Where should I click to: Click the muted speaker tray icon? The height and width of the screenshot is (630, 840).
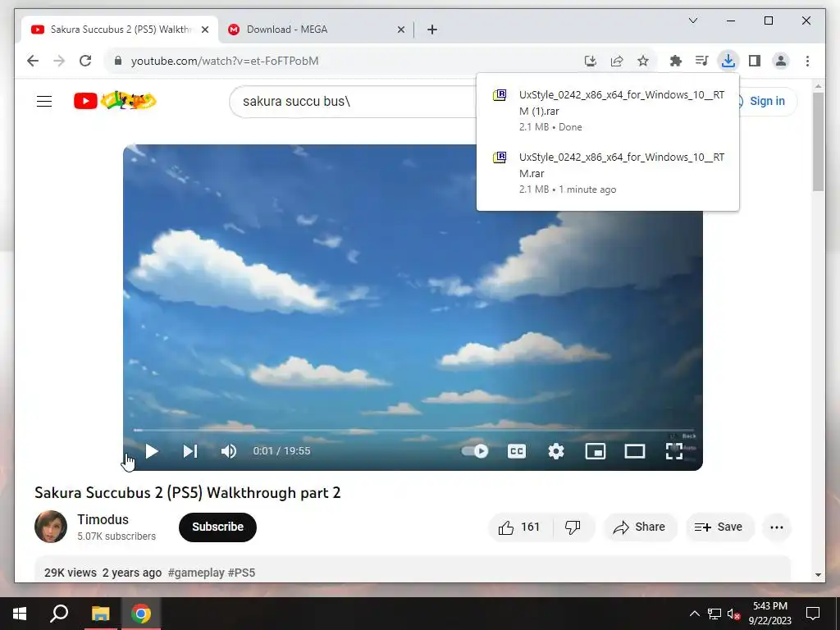[x=734, y=614]
